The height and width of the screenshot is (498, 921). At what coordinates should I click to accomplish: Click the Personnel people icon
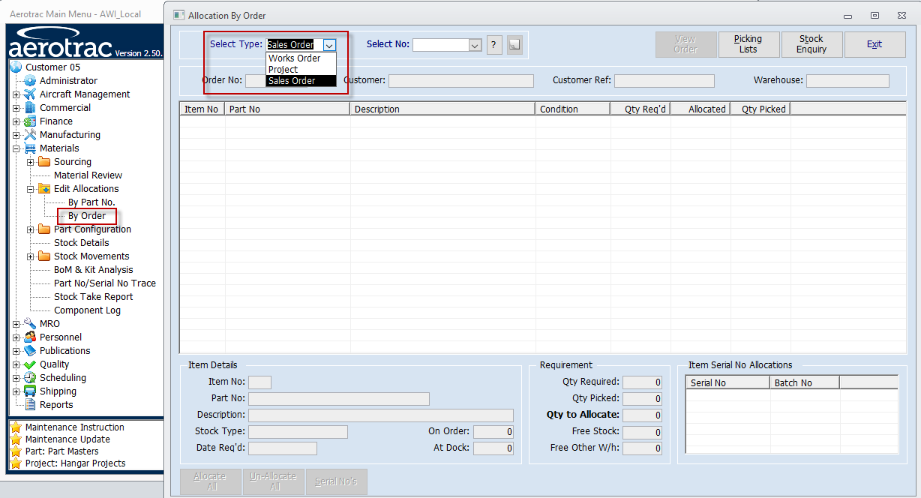click(x=30, y=337)
